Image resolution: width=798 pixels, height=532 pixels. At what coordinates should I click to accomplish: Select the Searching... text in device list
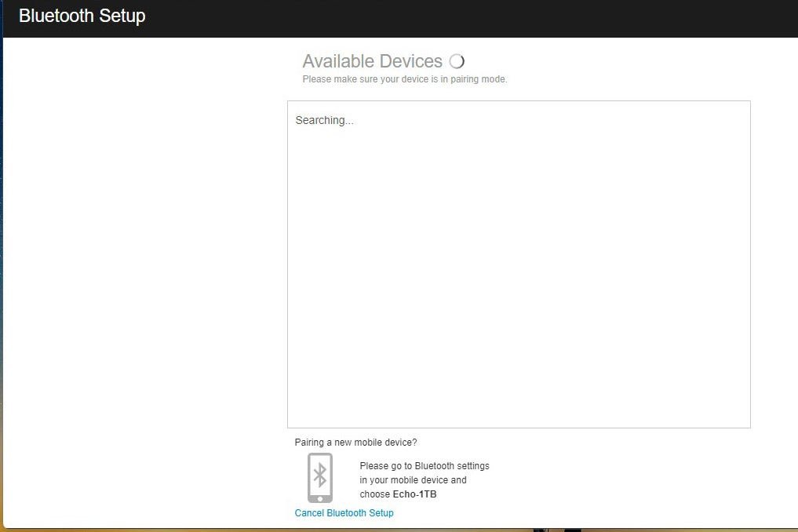pyautogui.click(x=324, y=120)
